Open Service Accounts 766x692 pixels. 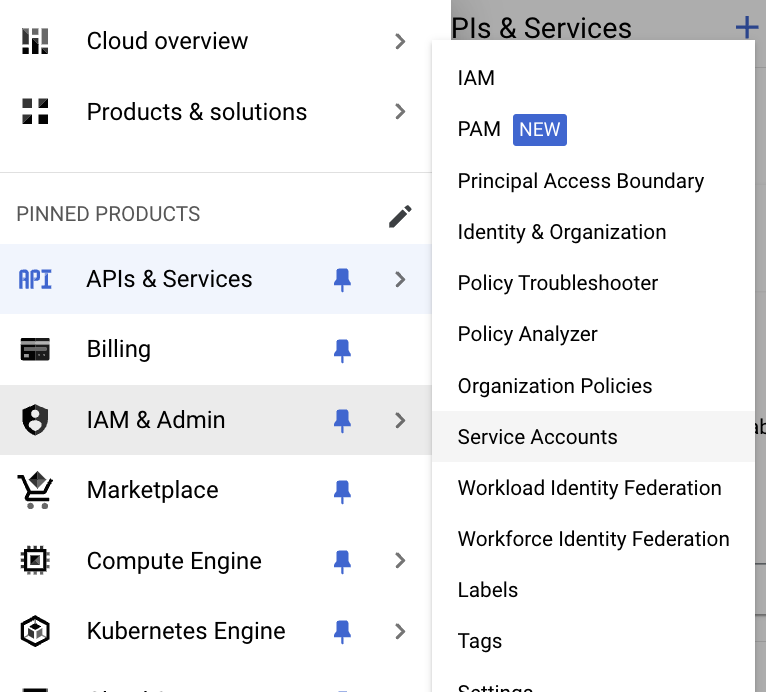pyautogui.click(x=594, y=437)
